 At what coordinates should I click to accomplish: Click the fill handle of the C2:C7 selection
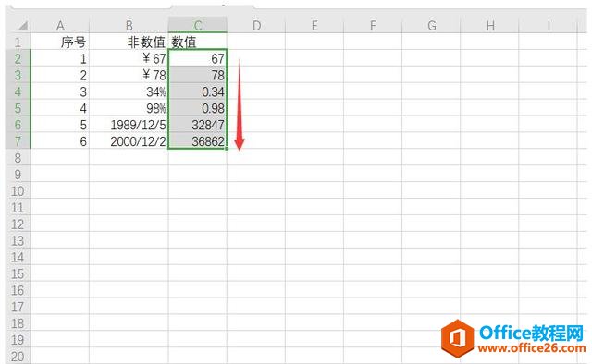point(227,149)
